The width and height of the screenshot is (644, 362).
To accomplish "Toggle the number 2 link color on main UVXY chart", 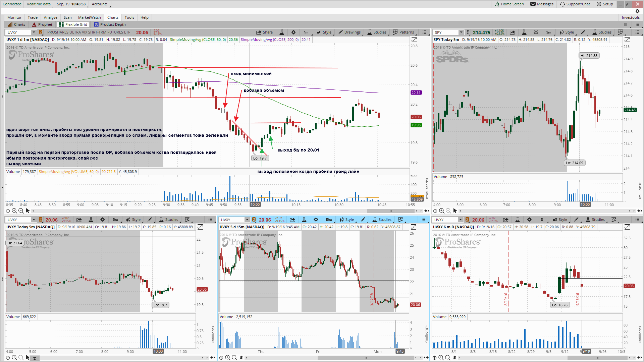I will (x=41, y=32).
